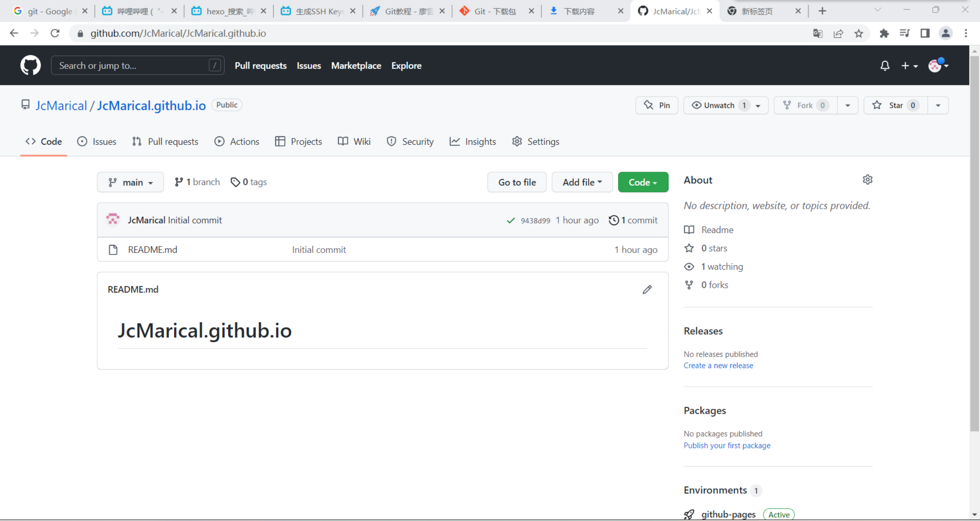980x521 pixels.
Task: Open the Security tab
Action: point(410,142)
